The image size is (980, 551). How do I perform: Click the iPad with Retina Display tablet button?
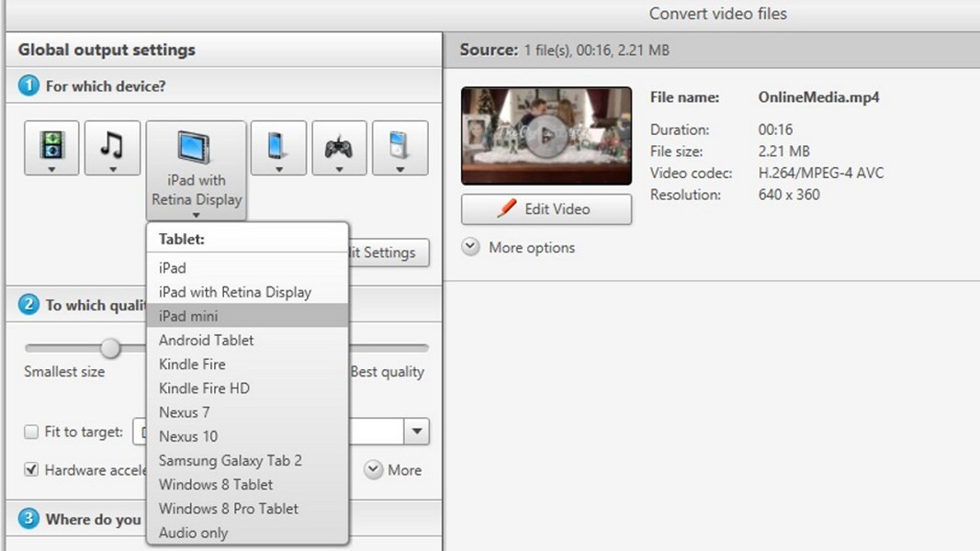click(197, 171)
